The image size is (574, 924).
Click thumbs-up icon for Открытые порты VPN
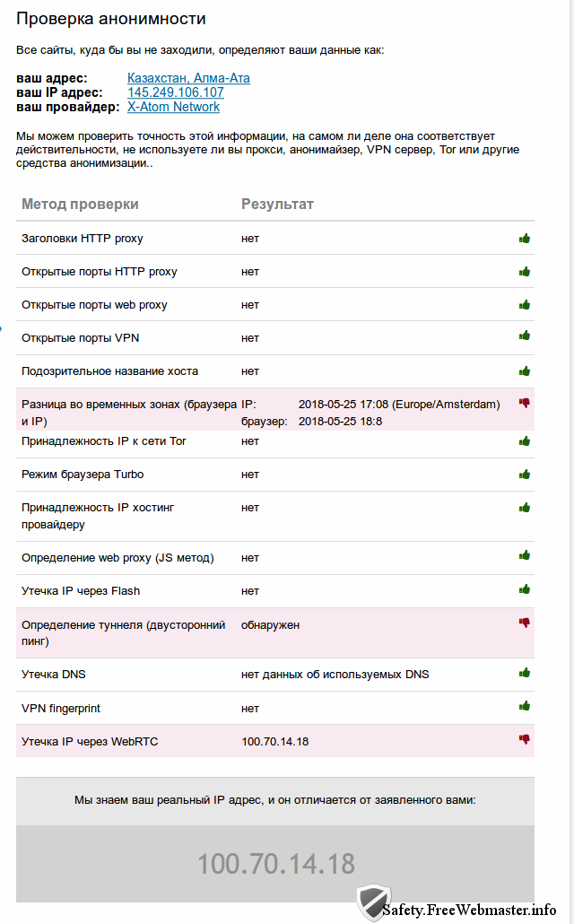click(x=525, y=337)
